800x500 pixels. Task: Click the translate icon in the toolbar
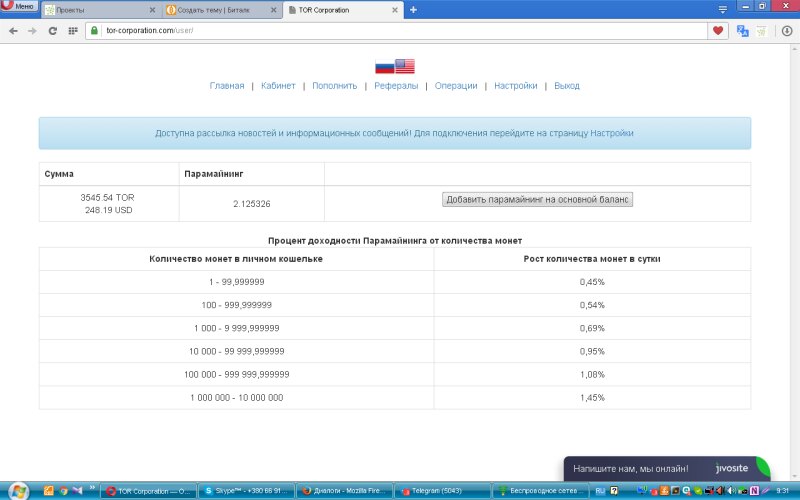click(743, 30)
